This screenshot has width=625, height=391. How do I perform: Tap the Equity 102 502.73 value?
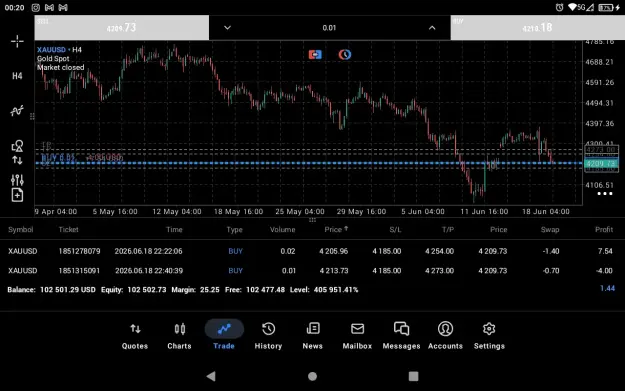[134, 290]
